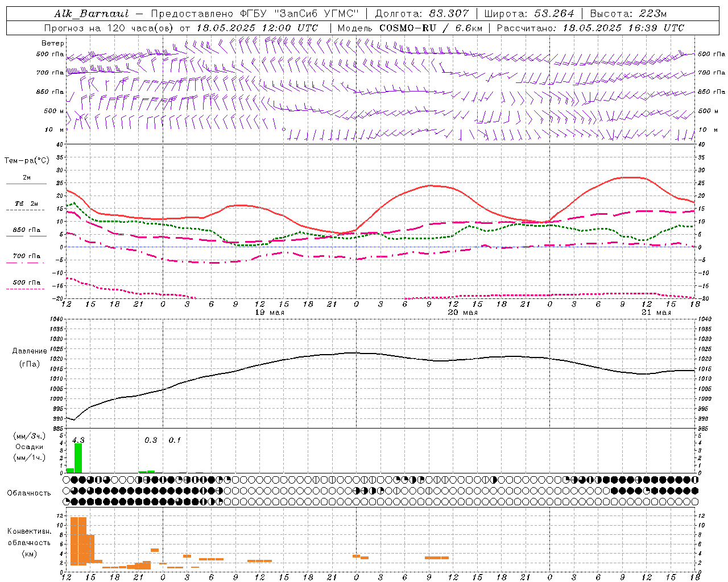Screen dimensions: 728x582
Task: Click the Широта: 53.264 value
Action: (x=529, y=14)
